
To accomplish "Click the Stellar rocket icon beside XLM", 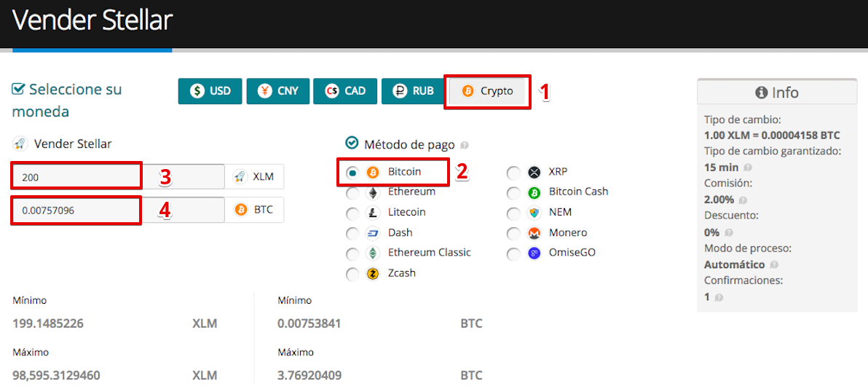I will 241,177.
